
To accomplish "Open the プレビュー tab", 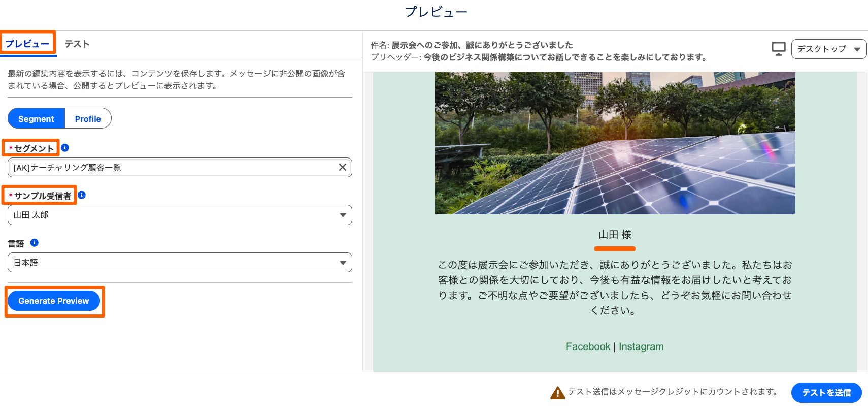I will pos(27,44).
